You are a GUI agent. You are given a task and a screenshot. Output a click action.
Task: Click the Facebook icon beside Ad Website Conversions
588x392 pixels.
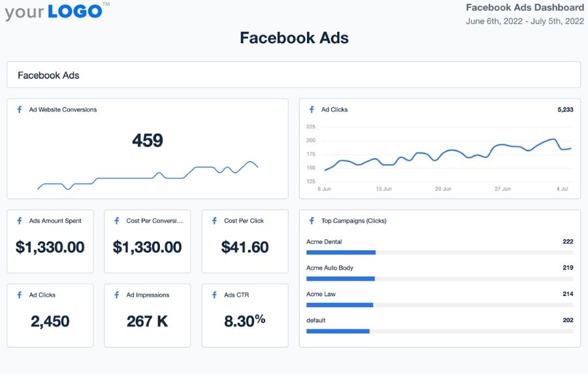coord(20,110)
